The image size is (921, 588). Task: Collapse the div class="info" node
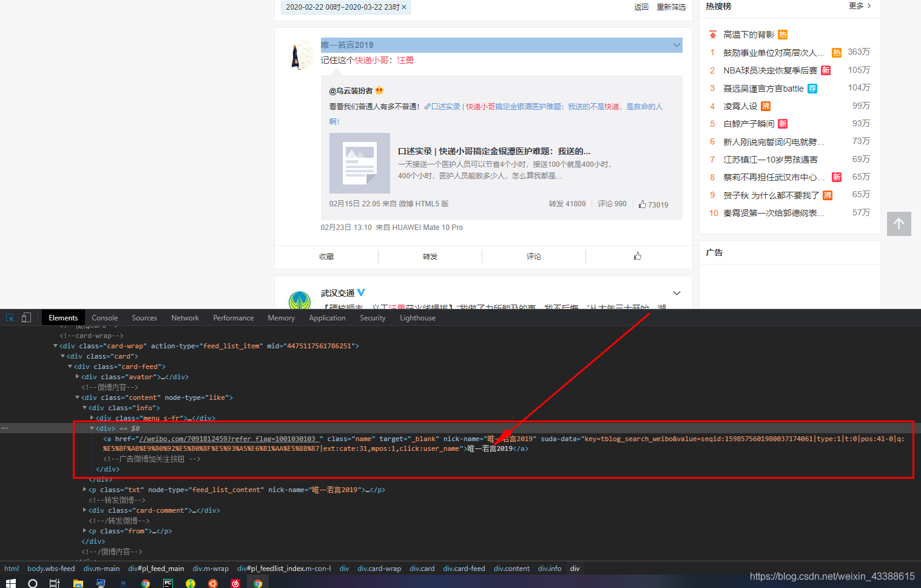[84, 408]
